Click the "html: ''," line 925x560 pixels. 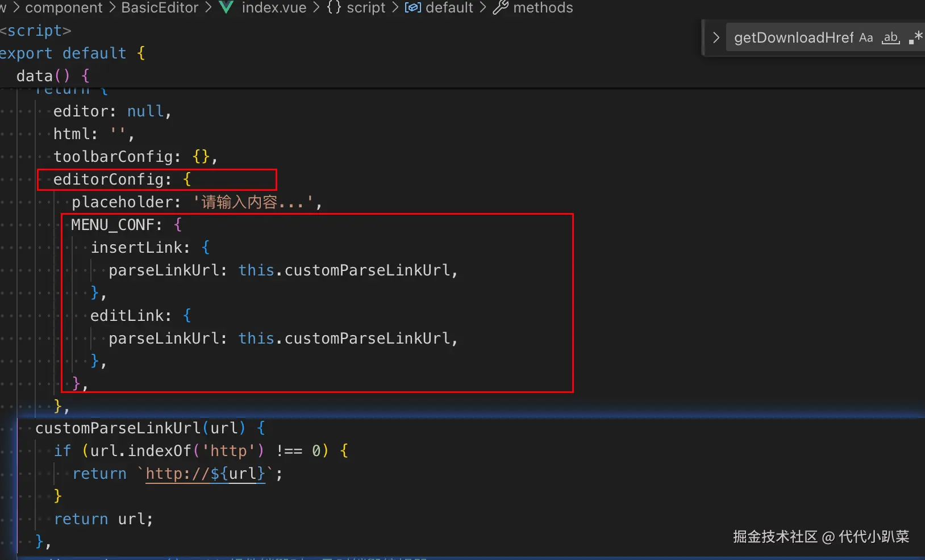94,134
